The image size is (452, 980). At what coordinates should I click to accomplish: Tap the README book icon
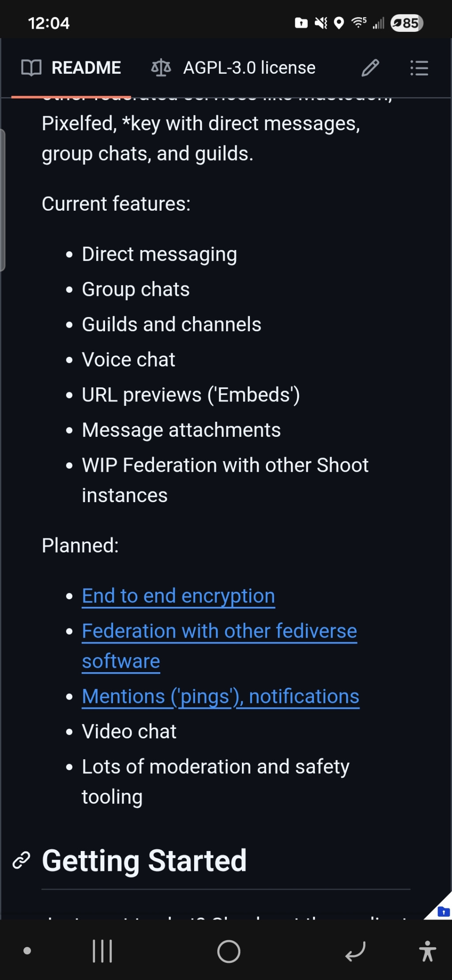click(x=31, y=68)
